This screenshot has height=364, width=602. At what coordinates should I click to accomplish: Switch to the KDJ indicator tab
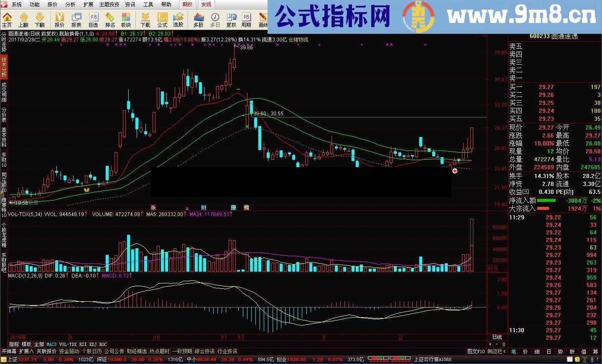pos(93,345)
